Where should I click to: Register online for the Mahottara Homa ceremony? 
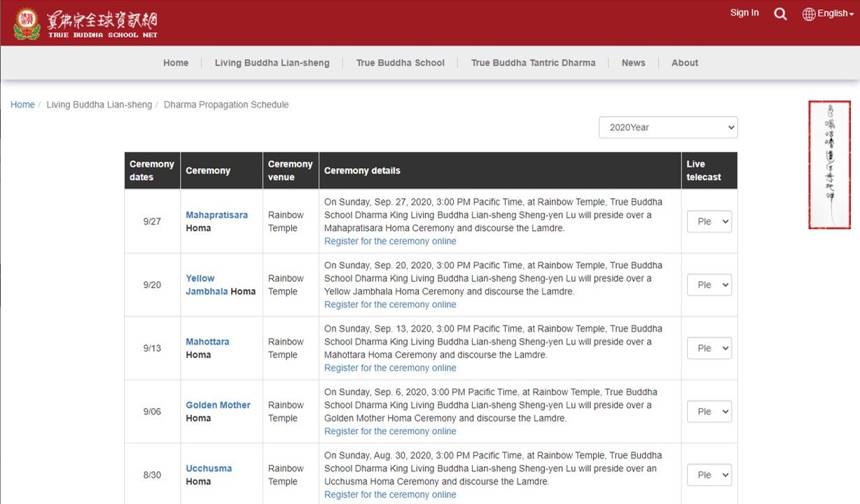390,368
